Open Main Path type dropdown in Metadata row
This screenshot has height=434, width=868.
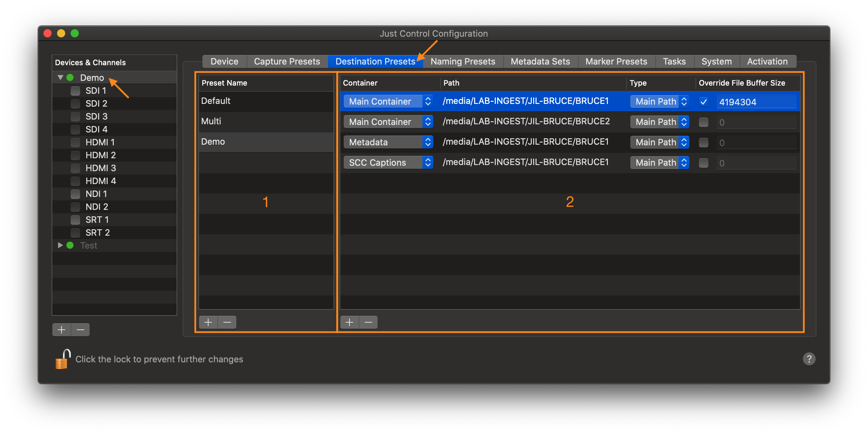(659, 142)
